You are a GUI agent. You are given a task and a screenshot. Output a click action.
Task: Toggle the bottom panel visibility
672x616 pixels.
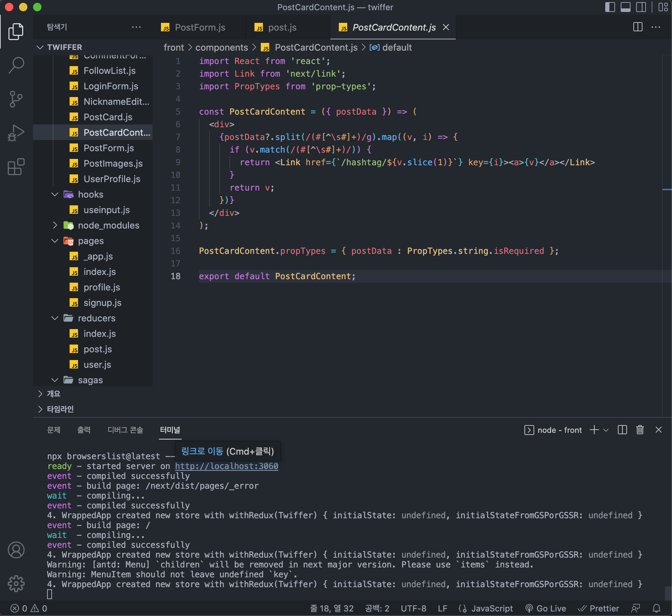625,7
